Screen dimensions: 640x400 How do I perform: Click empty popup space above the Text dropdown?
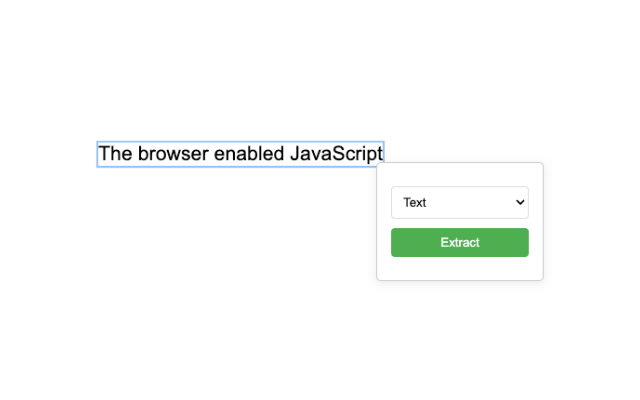coord(459,174)
